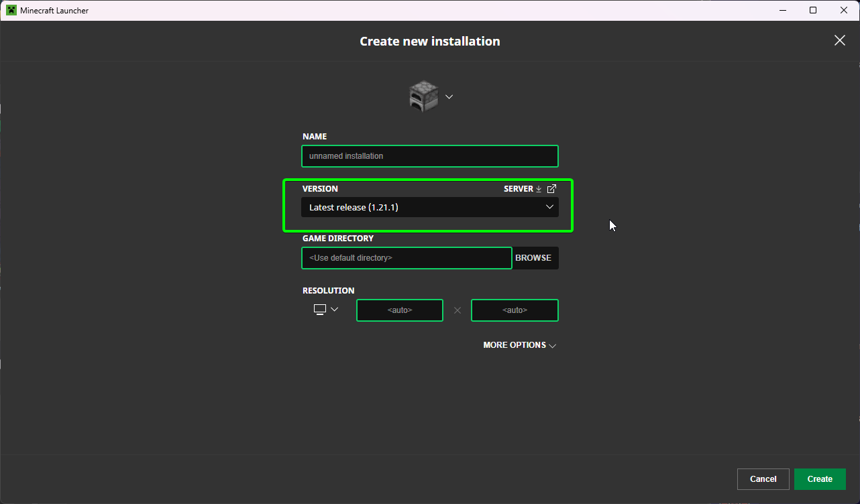
Task: Open the external link icon beside SERVER
Action: click(x=551, y=189)
